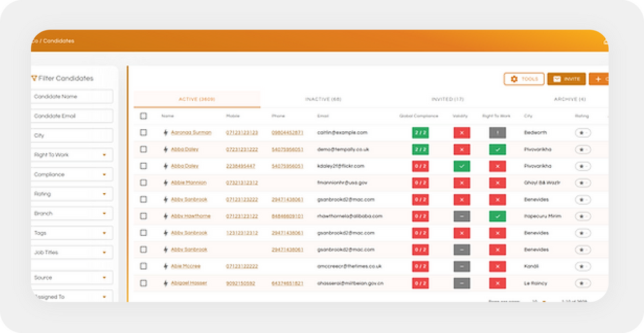Tick the select-all checkbox in the table header
This screenshot has height=333, width=644.
tap(143, 116)
